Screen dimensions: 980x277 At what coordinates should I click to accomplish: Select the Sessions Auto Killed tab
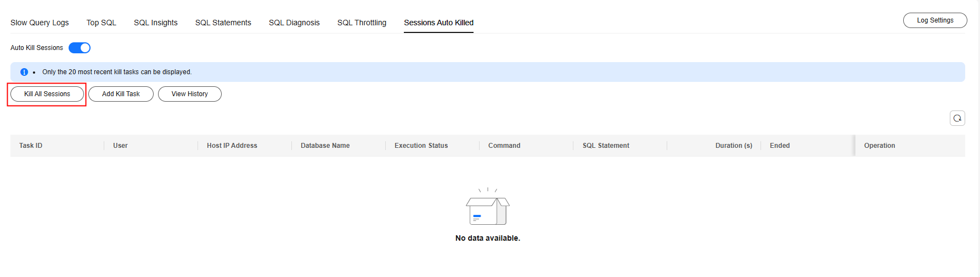(x=438, y=23)
